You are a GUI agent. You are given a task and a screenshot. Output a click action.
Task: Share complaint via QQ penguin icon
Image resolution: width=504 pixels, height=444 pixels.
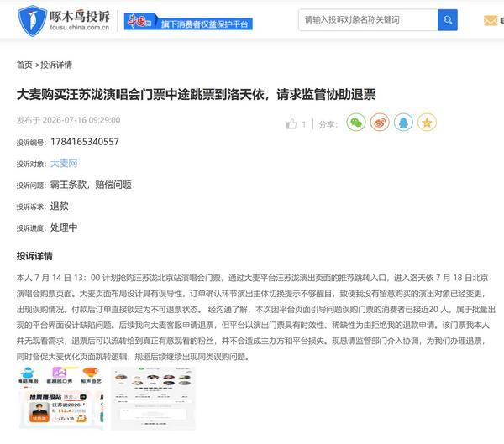[x=403, y=123]
